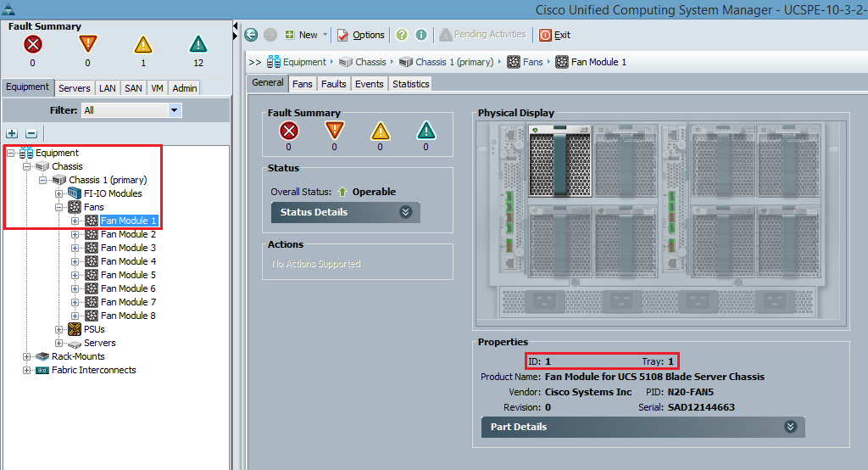The image size is (868, 470).
Task: Switch to the Faults tab
Action: pos(333,84)
